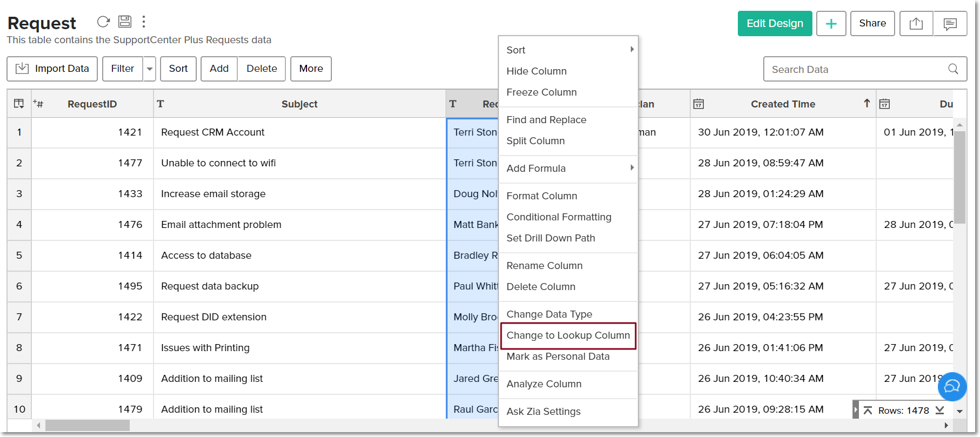This screenshot has height=437, width=980.
Task: Click the refresh icon beside the Request title
Action: pos(103,22)
